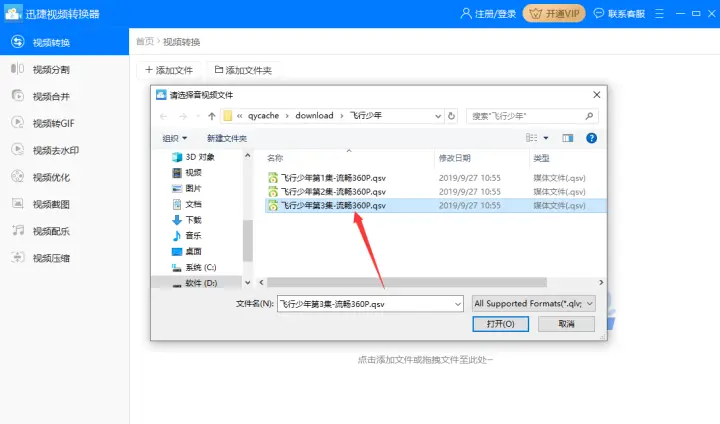Screen dimensions: 720x424
Task: Click the 打开(O) button
Action: pos(501,324)
